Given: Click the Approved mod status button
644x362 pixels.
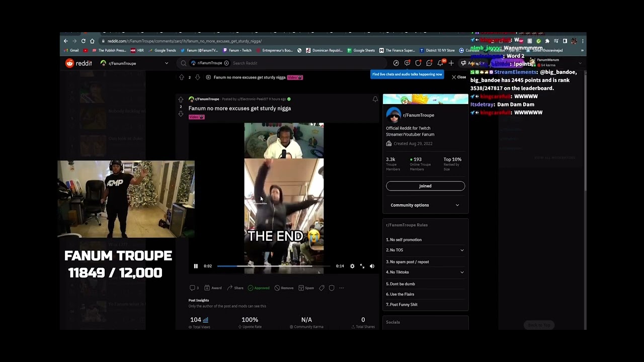Looking at the screenshot, I should click(259, 288).
